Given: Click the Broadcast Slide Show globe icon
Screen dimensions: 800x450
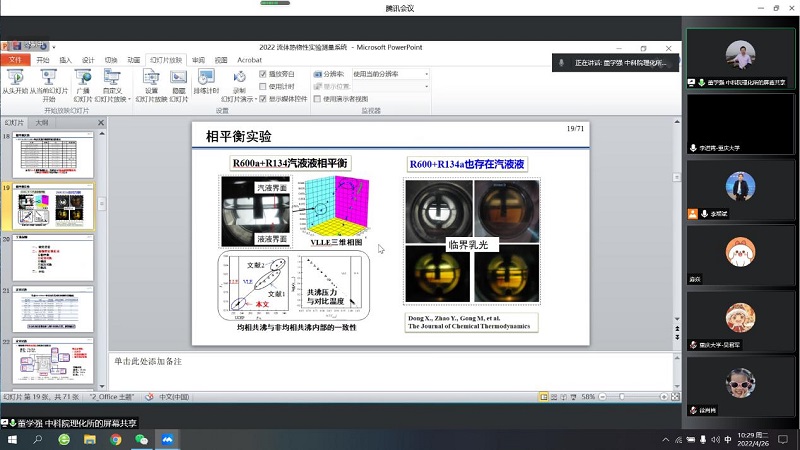Looking at the screenshot, I should click(x=83, y=77).
